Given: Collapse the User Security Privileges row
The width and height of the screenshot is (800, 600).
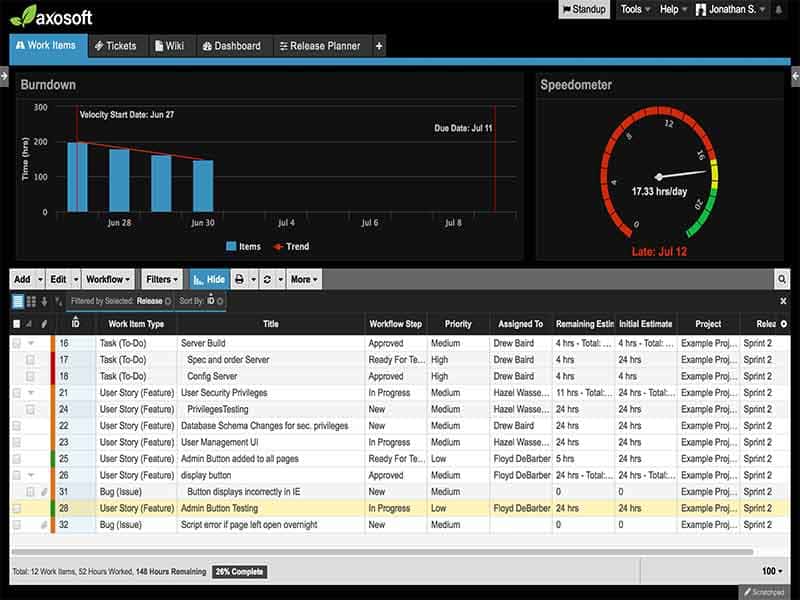Looking at the screenshot, I should [x=30, y=393].
